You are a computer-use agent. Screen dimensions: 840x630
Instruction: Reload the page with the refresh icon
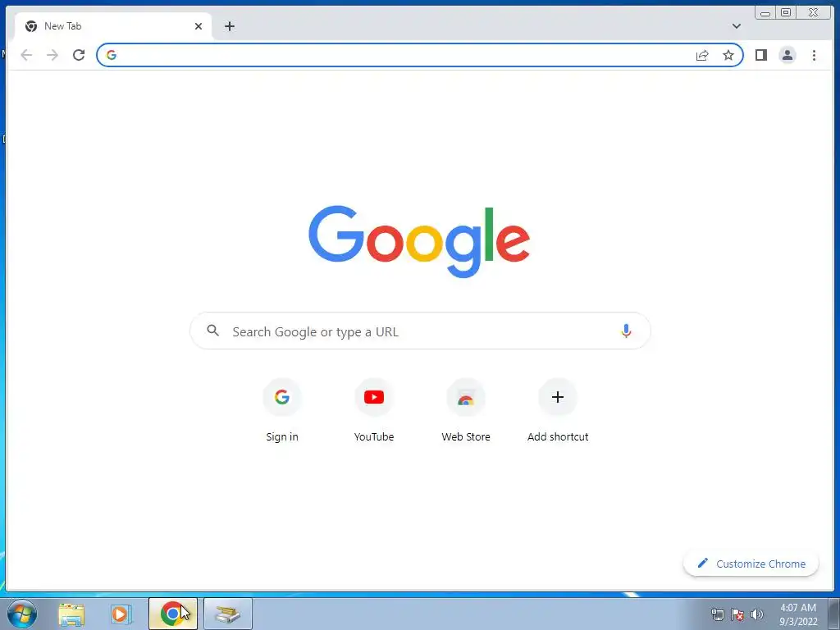tap(79, 55)
